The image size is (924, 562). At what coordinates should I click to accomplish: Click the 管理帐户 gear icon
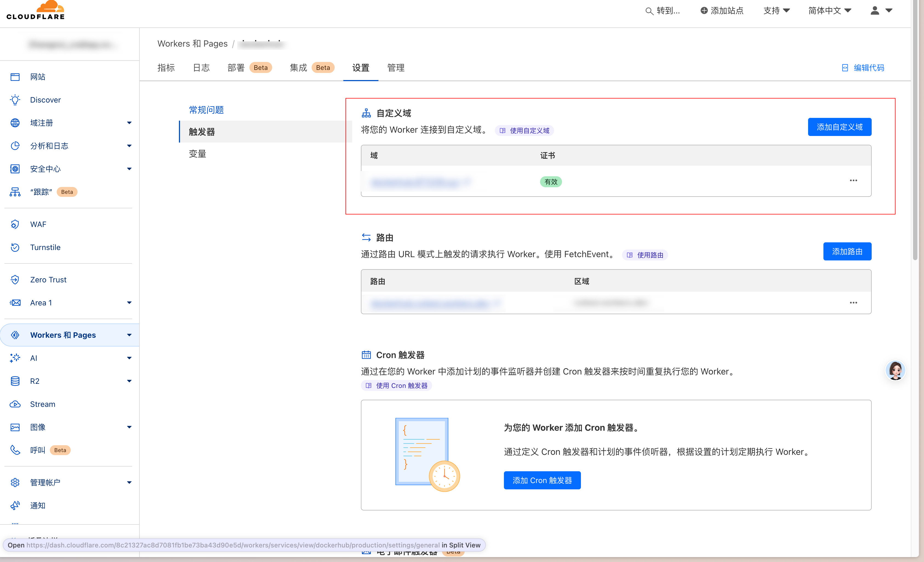tap(15, 482)
